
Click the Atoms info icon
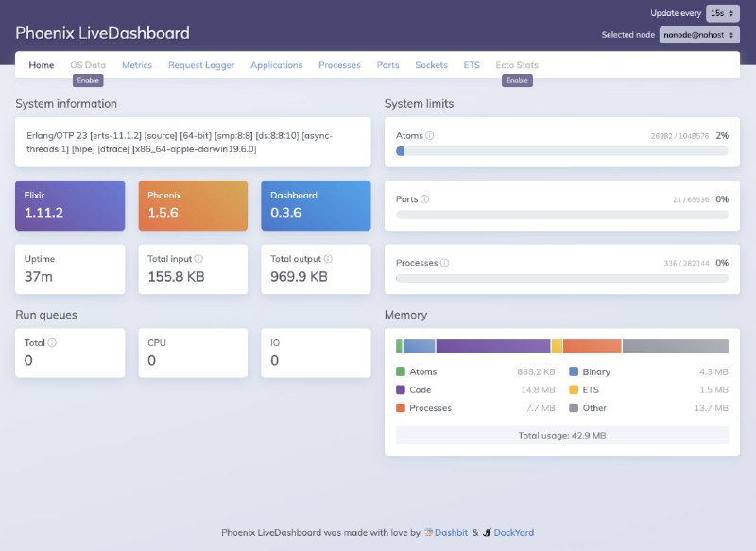click(x=430, y=135)
